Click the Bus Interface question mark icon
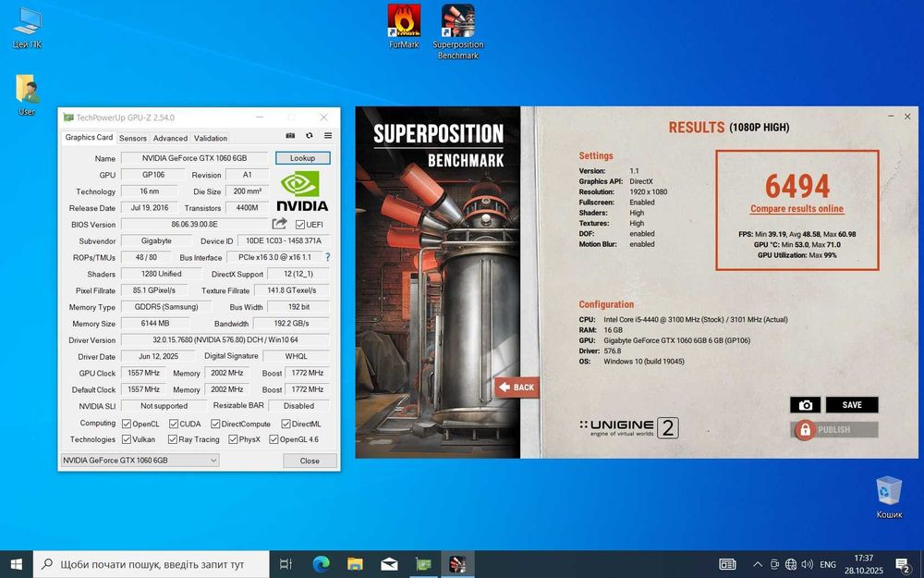This screenshot has height=578, width=924. click(x=327, y=257)
